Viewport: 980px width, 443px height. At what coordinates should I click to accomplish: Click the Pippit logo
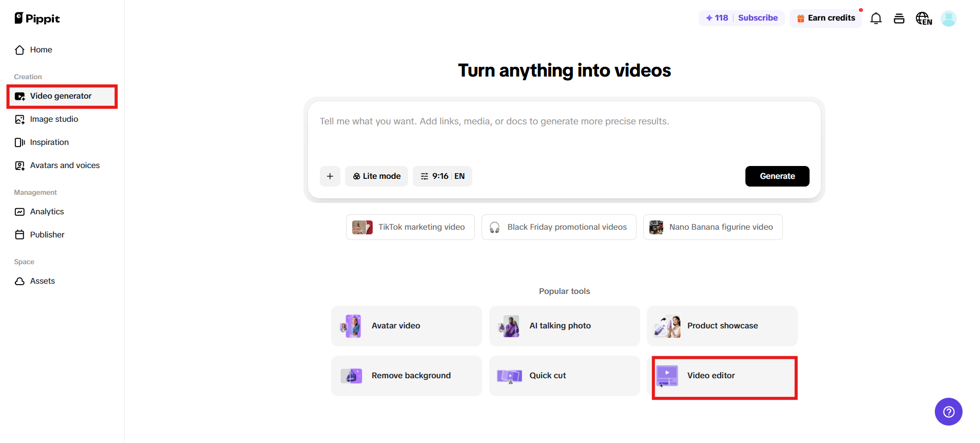37,19
